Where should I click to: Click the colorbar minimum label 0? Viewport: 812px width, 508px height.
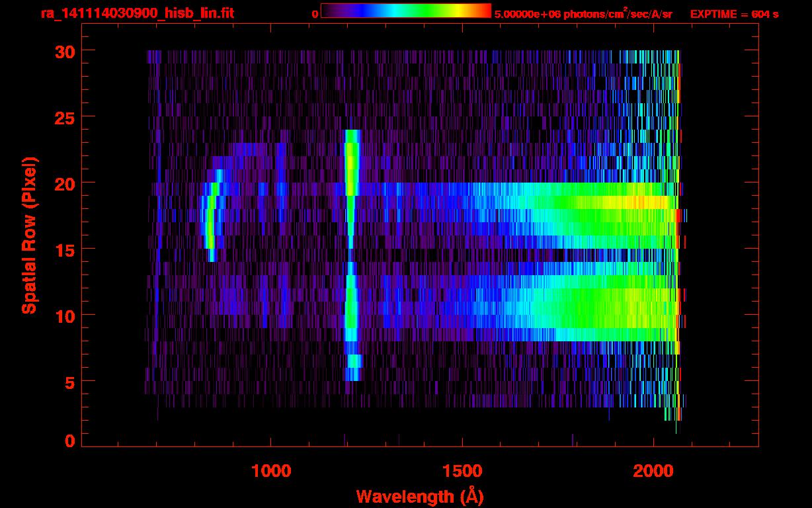click(315, 14)
